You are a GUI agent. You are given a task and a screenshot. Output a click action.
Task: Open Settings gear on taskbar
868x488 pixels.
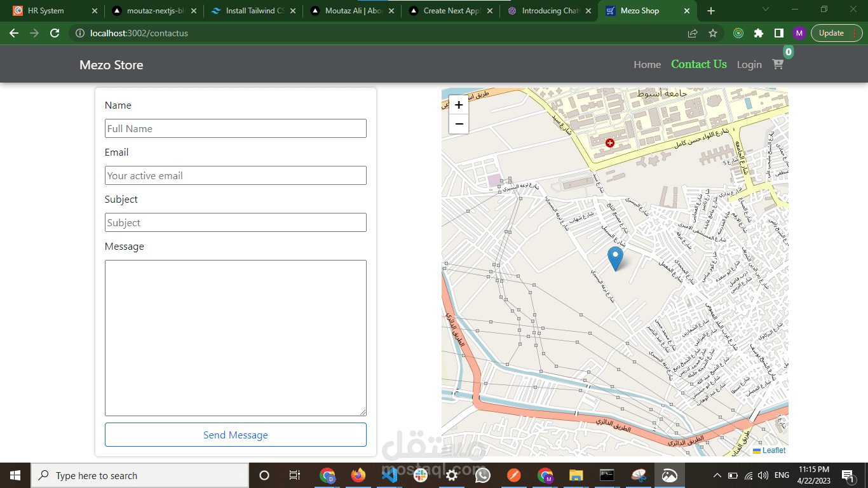452,475
